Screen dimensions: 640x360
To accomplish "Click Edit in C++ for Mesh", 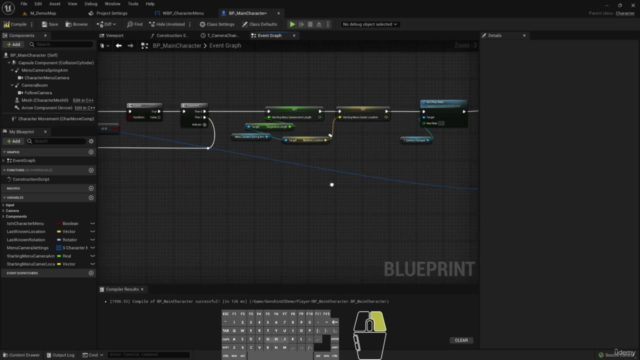I will point(83,100).
